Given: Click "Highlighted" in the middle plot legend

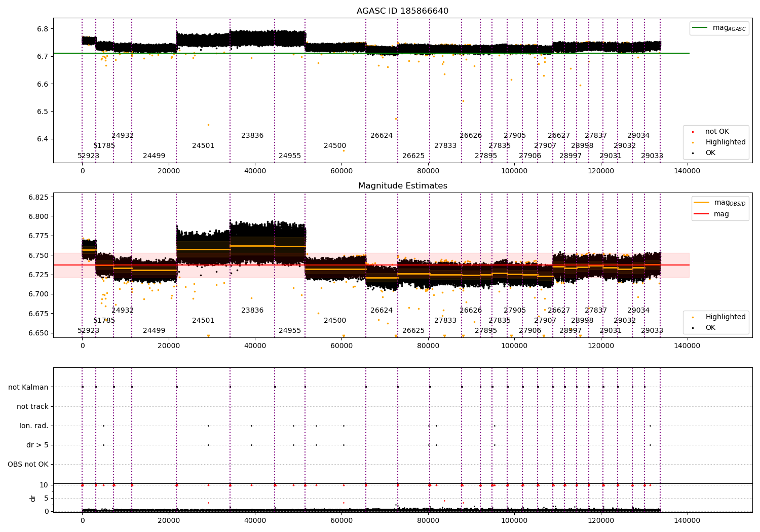Looking at the screenshot, I should tap(726, 317).
